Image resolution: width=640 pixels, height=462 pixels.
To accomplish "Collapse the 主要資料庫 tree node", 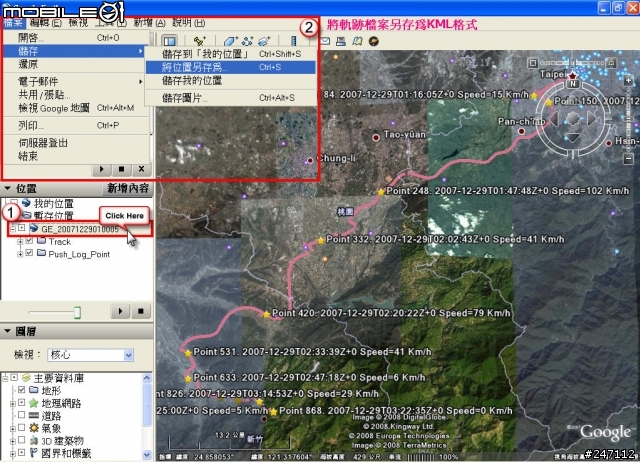I will pos(5,378).
